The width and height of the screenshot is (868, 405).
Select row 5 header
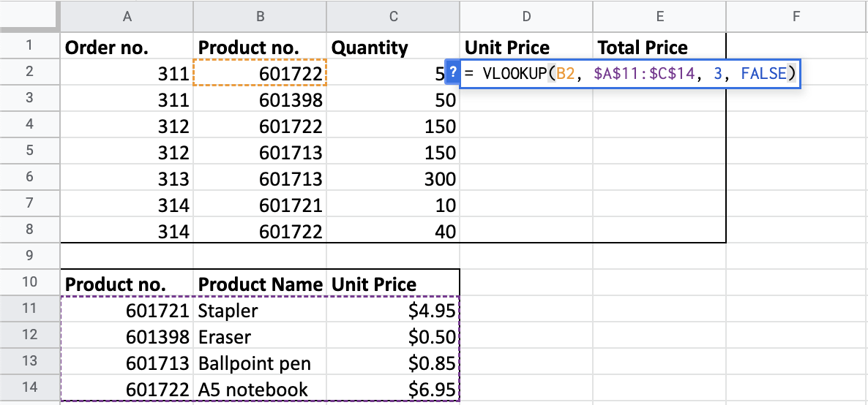coord(29,151)
